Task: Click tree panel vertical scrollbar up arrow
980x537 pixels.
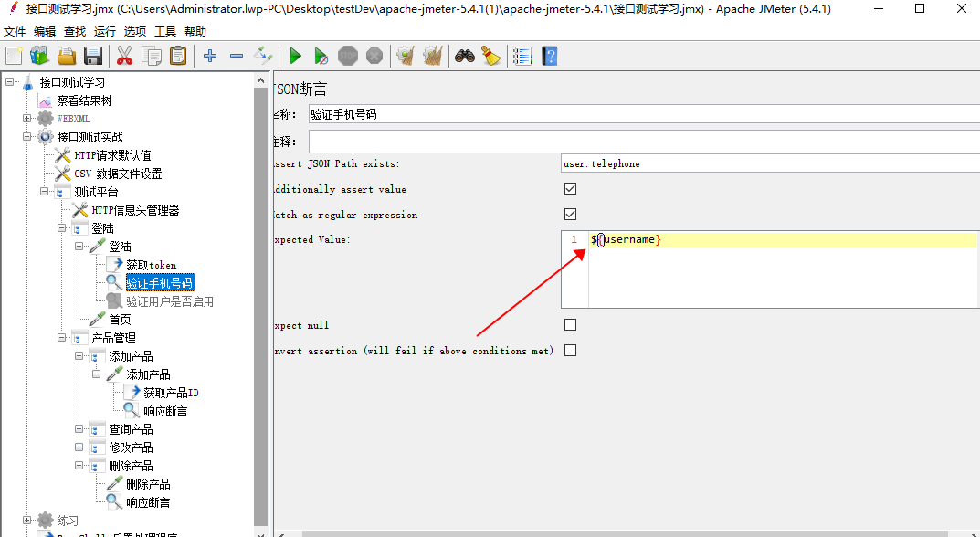Action: pyautogui.click(x=260, y=80)
